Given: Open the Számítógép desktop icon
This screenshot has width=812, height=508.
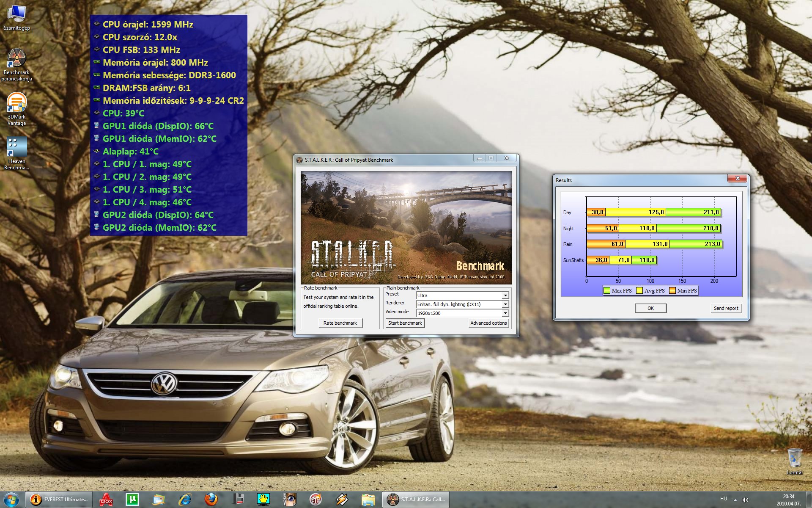Looking at the screenshot, I should click(x=17, y=18).
